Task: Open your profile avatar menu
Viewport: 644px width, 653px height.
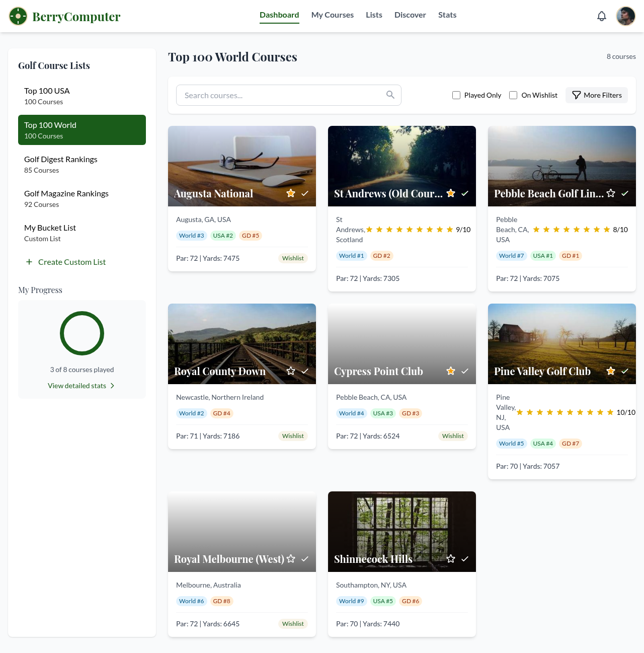Action: [x=625, y=16]
